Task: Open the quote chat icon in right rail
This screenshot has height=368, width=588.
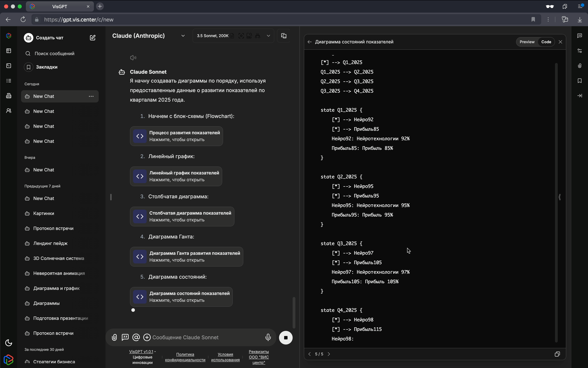Action: coord(580,36)
